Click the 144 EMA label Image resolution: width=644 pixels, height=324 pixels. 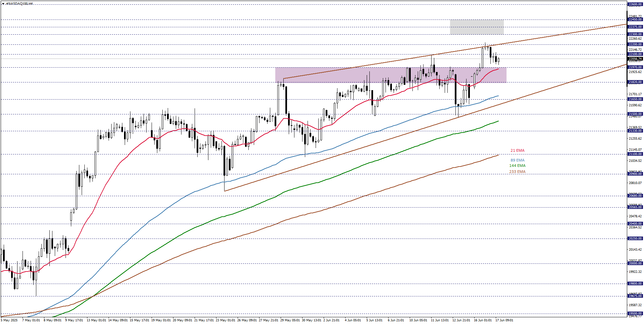(x=517, y=166)
